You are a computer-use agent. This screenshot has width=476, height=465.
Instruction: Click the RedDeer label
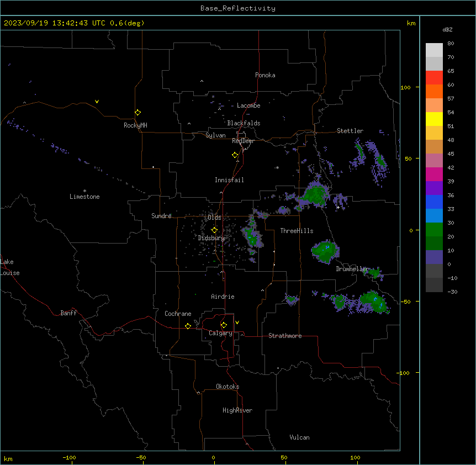pos(243,141)
